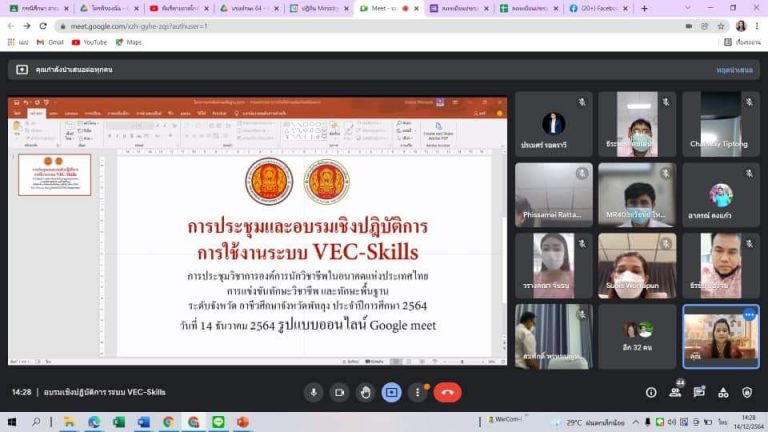Turn off the camera in Meet
Screen dimensions: 768x432
[x=339, y=392]
